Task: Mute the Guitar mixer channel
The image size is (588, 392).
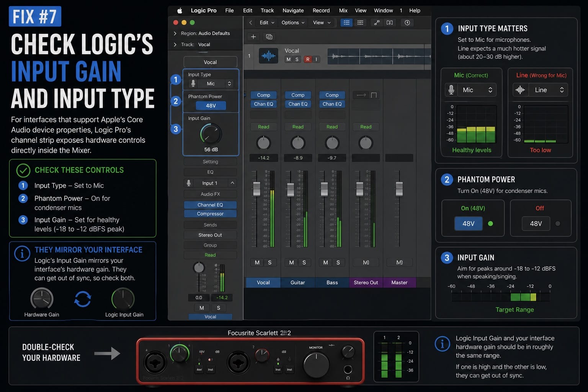Action: pyautogui.click(x=291, y=262)
